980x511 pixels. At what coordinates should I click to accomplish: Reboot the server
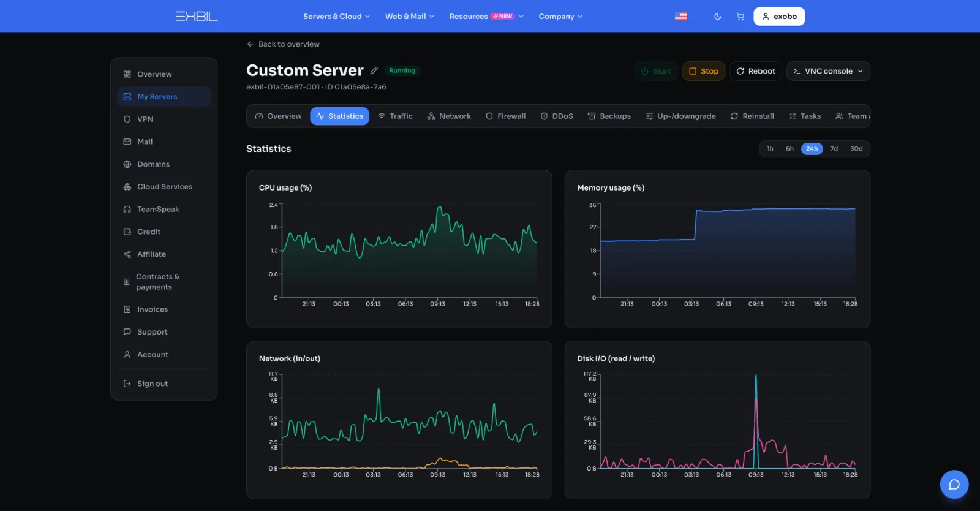pos(756,71)
